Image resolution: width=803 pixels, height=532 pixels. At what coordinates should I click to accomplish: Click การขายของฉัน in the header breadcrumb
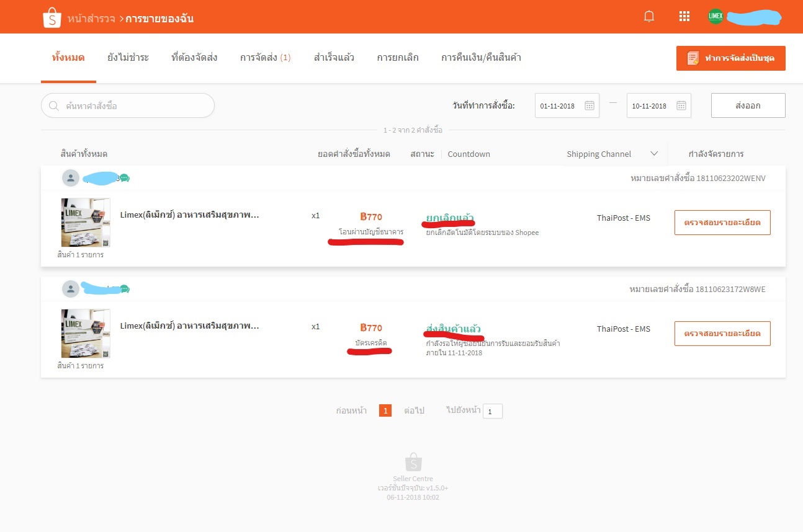159,19
